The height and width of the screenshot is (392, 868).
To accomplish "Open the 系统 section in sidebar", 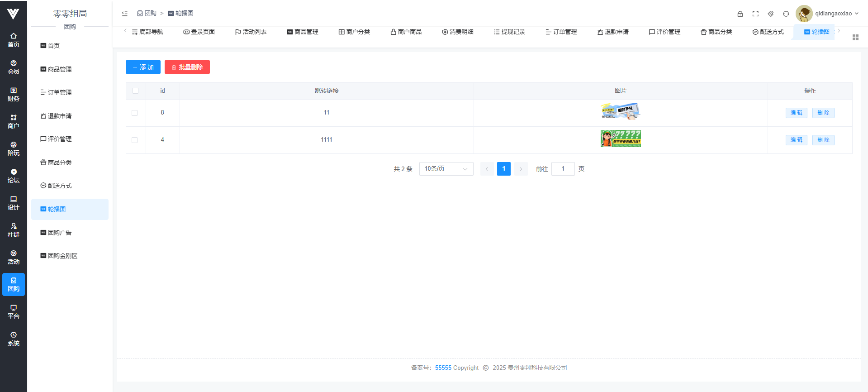I will [14, 339].
